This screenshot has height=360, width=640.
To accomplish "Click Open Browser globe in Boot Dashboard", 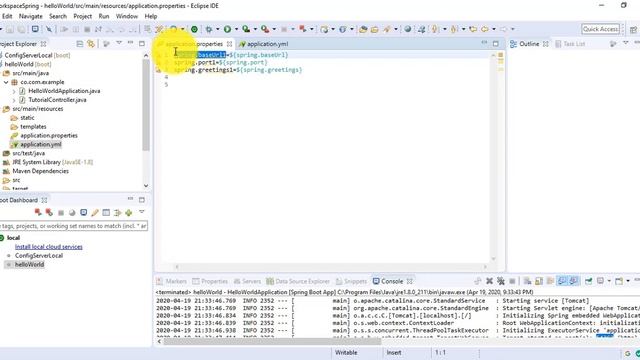I will [x=72, y=213].
